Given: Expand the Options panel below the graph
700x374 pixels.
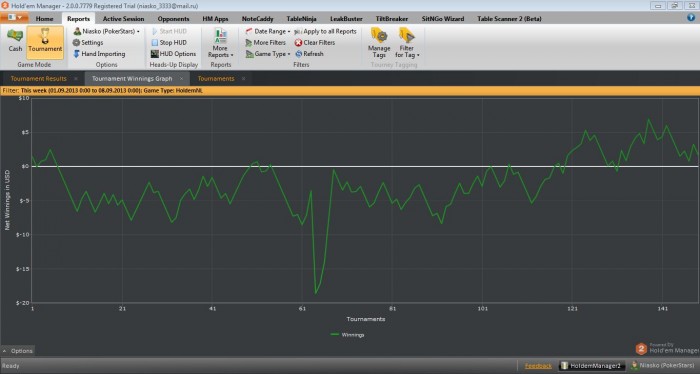Looking at the screenshot, I should click(x=18, y=351).
